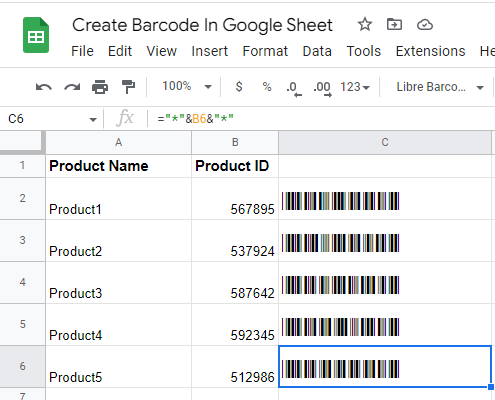The height and width of the screenshot is (400, 495).
Task: Increase decimal places button
Action: pyautogui.click(x=322, y=89)
